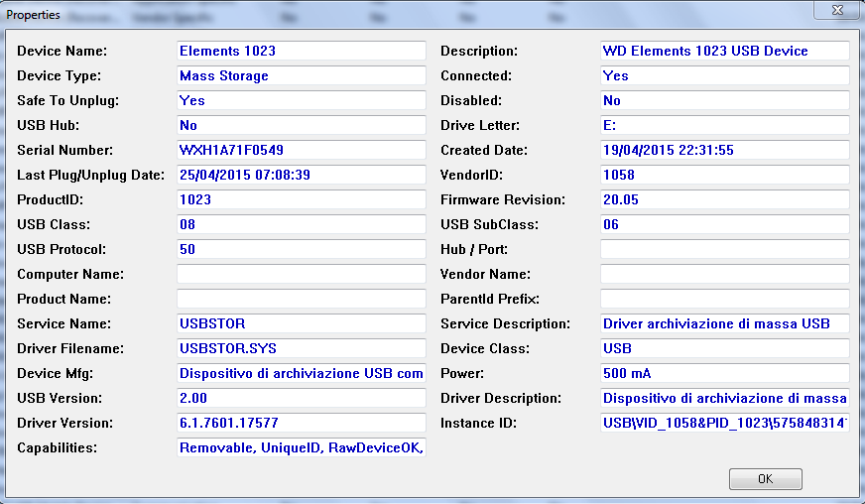This screenshot has height=504, width=865.
Task: Click the USB Hub value field
Action: pyautogui.click(x=302, y=125)
